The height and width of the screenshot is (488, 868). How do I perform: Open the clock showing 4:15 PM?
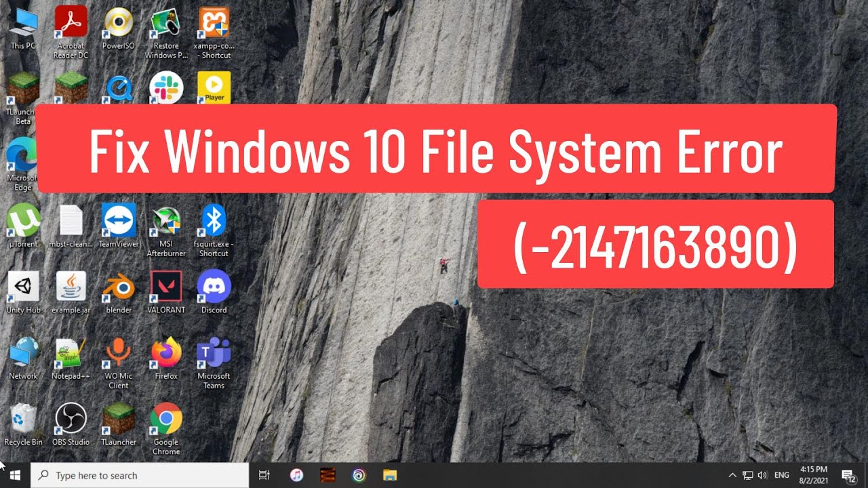pyautogui.click(x=814, y=476)
